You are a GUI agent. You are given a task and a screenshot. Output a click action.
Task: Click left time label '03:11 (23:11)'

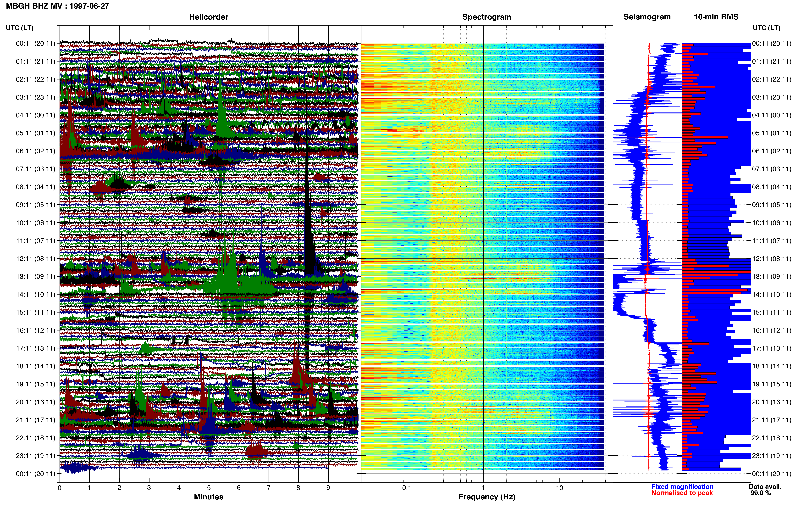click(x=35, y=97)
